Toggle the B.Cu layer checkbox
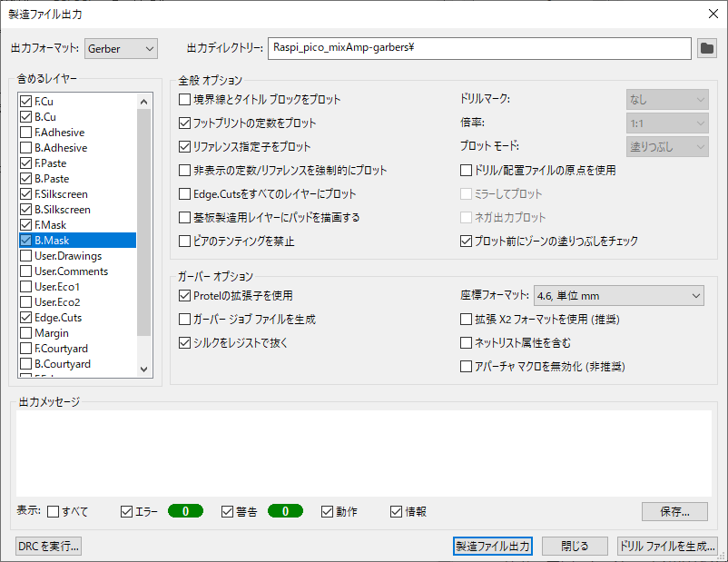Image resolution: width=728 pixels, height=562 pixels. 26,116
